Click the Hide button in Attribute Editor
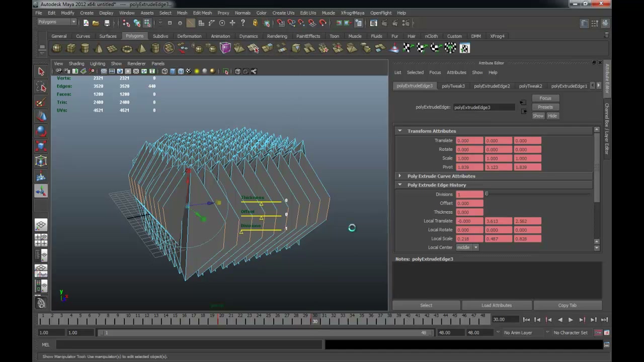This screenshot has height=362, width=644. [552, 116]
